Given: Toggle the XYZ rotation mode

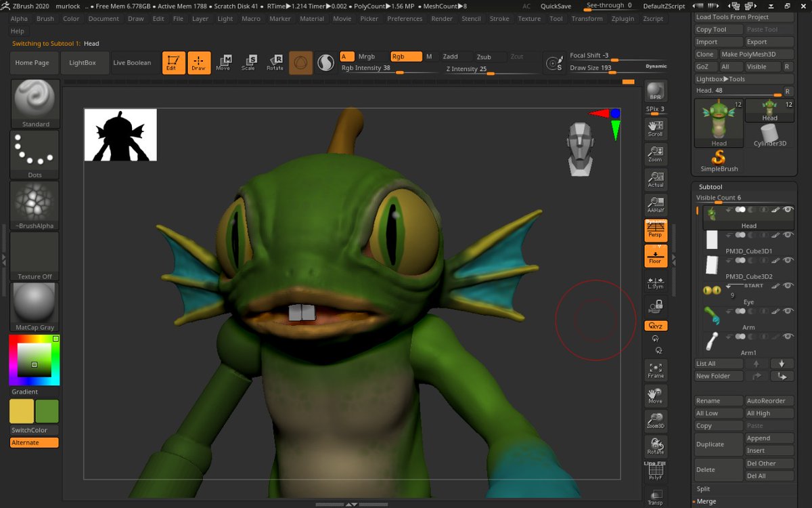Looking at the screenshot, I should [x=655, y=326].
